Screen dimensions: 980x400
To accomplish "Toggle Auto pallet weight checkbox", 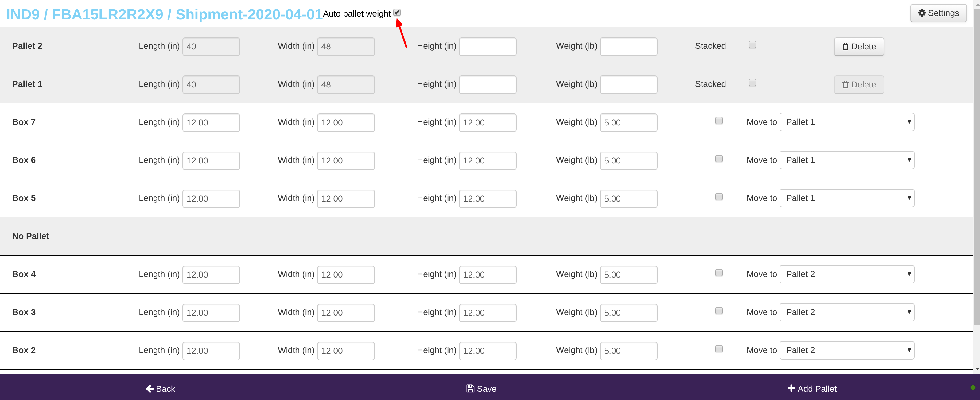I will pyautogui.click(x=397, y=13).
